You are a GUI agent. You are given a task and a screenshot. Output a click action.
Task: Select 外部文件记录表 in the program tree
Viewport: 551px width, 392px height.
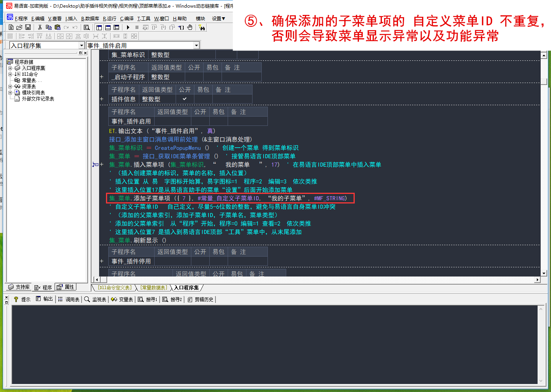click(37, 99)
